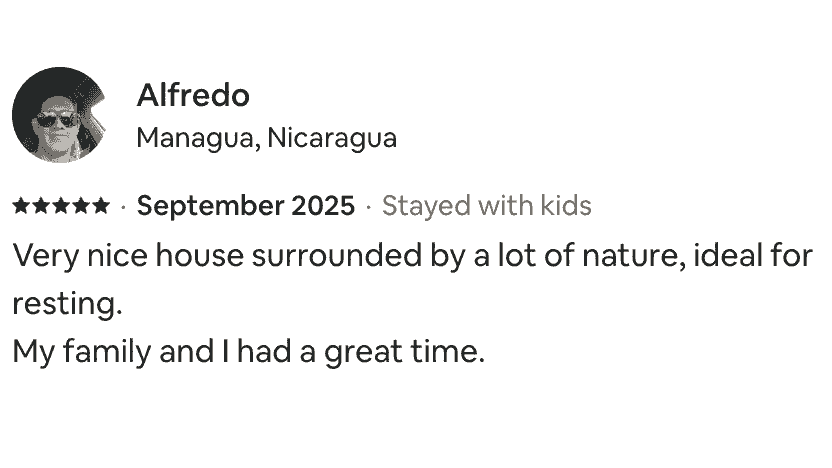Click the second rating star

coord(41,206)
